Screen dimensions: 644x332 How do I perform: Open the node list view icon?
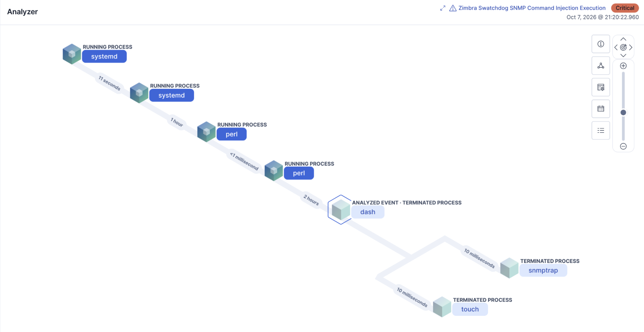(x=601, y=130)
